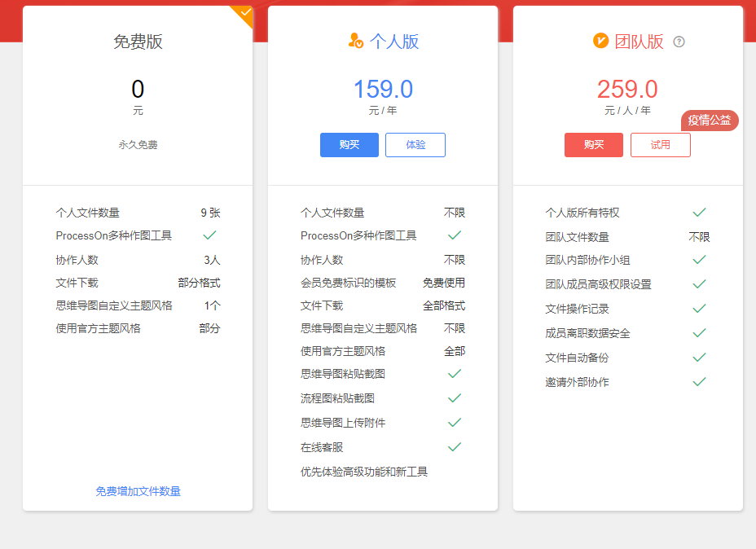Open the 免费增加文件数量 link
Screen dimensions: 756x549
(138, 491)
